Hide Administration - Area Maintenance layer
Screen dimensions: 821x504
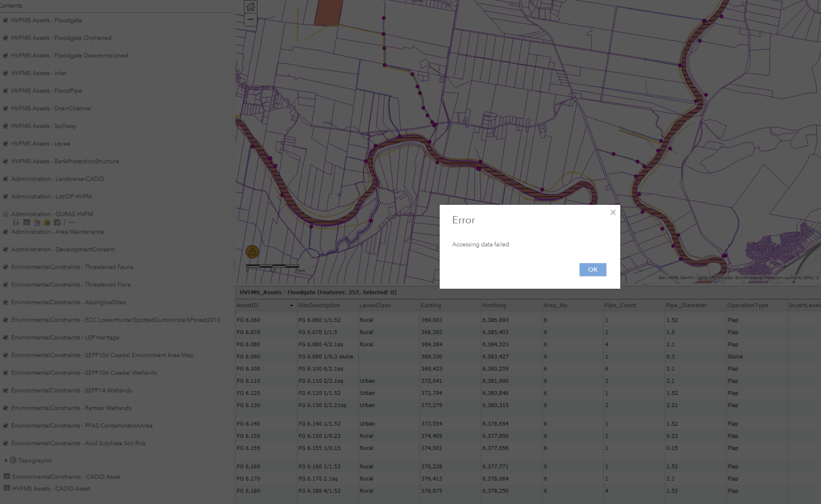tap(6, 231)
